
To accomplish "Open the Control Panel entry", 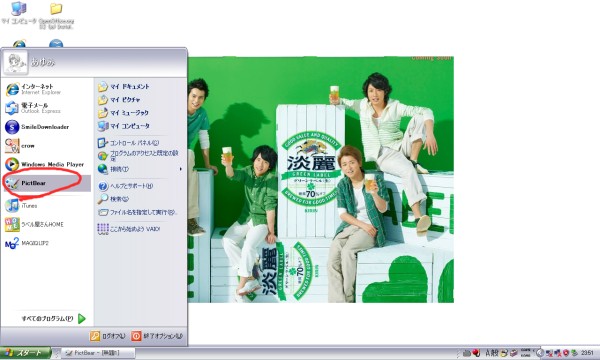I will (140, 143).
